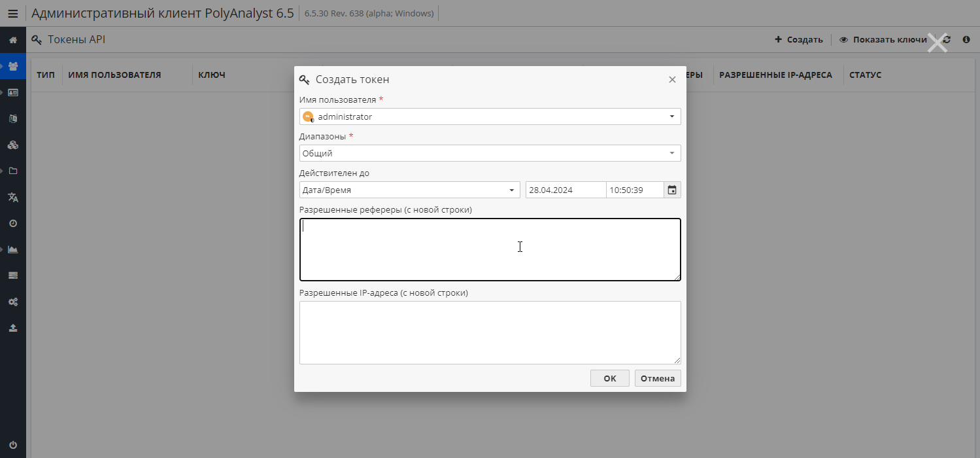Screen dimensions: 980x458
Task: Confirm token creation with OK
Action: [610, 378]
